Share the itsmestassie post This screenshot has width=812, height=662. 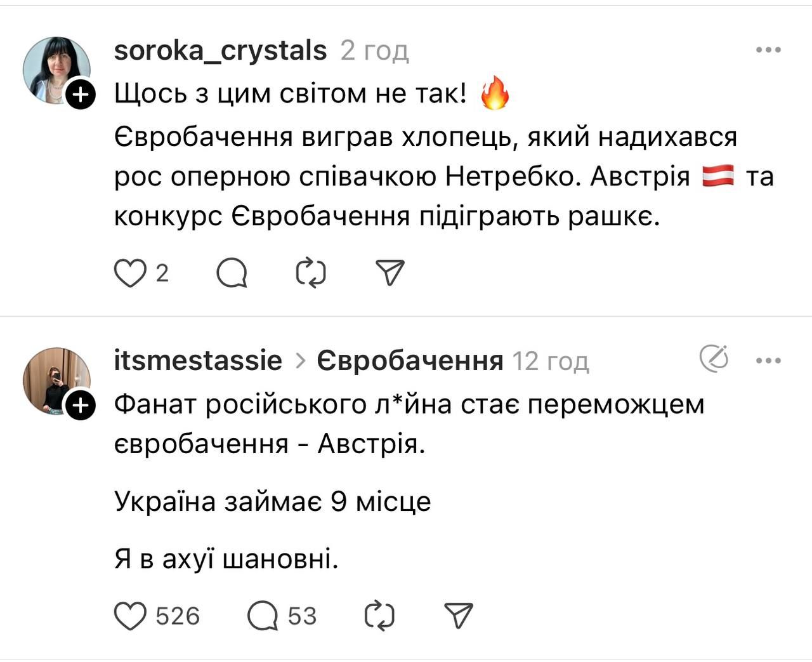point(459,616)
